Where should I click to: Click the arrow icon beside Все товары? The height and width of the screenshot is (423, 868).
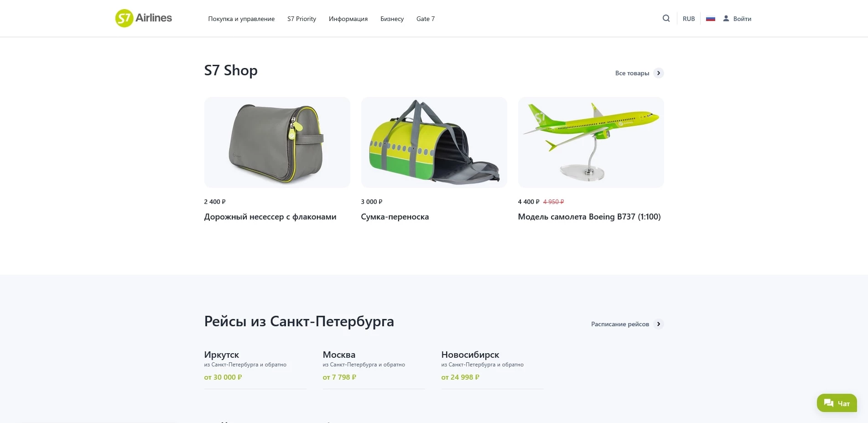(x=659, y=73)
